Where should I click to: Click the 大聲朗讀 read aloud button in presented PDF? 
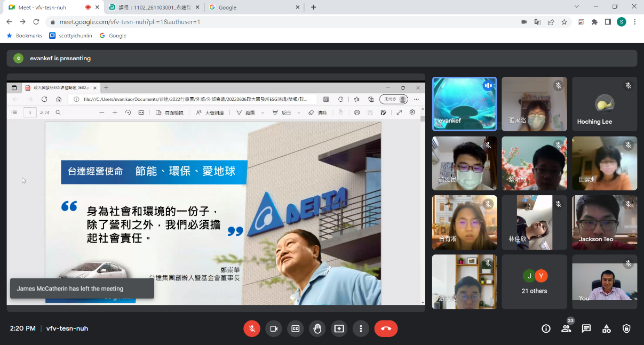click(210, 113)
